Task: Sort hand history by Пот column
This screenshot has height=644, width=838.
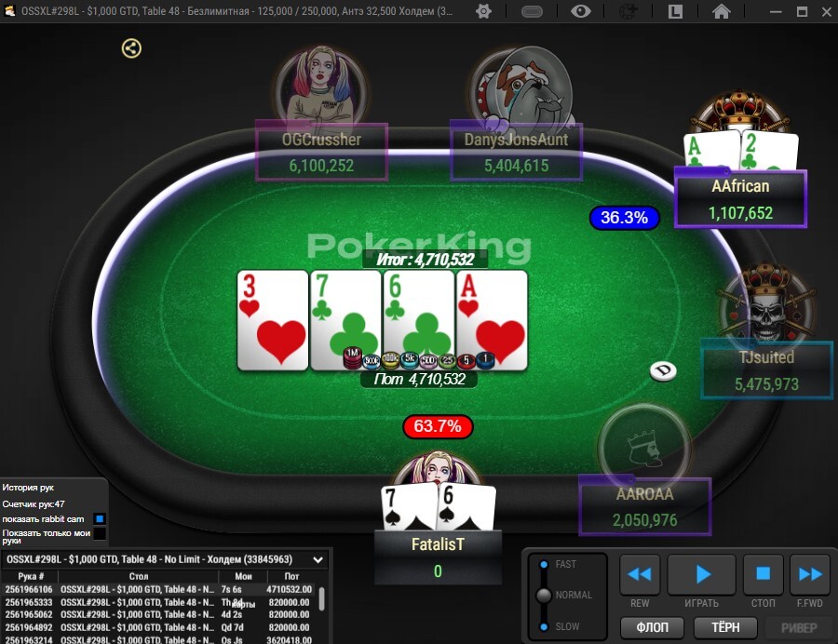Action: [x=291, y=576]
